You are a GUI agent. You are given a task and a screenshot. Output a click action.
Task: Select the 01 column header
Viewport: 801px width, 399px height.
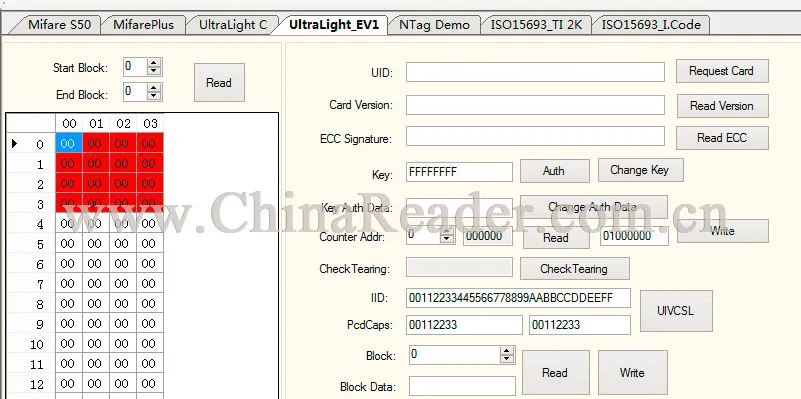pos(96,124)
